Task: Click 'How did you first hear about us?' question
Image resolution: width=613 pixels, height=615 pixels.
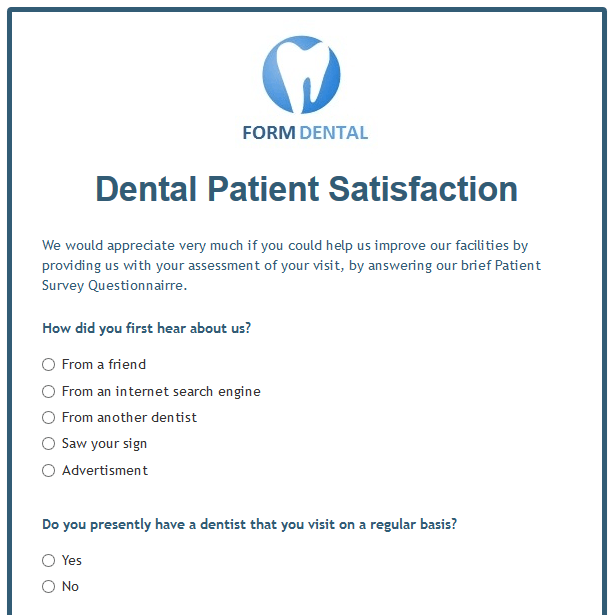Action: point(146,328)
